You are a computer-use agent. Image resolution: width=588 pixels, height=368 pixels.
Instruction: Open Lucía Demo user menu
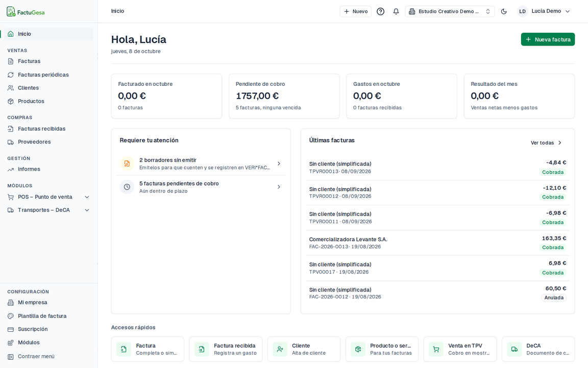[x=544, y=11]
